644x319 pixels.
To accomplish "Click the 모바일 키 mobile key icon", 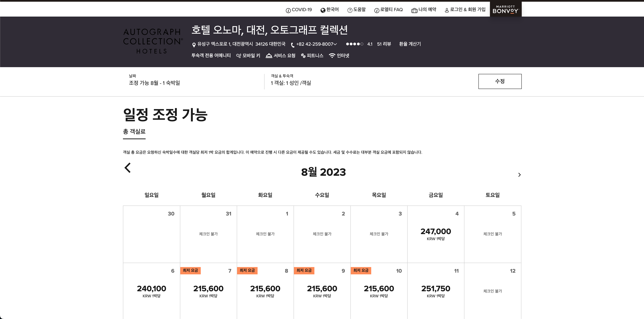I will [238, 56].
